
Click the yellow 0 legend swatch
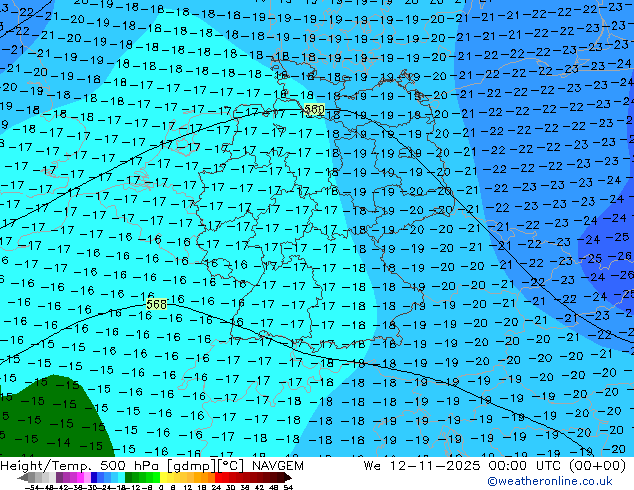pos(163,477)
